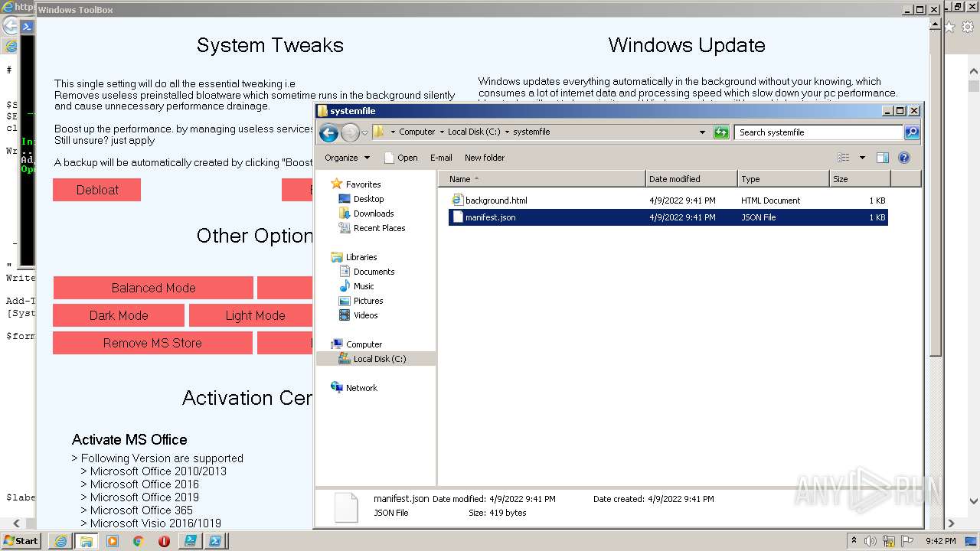
Task: Click the background.html IE file icon
Action: [x=457, y=200]
